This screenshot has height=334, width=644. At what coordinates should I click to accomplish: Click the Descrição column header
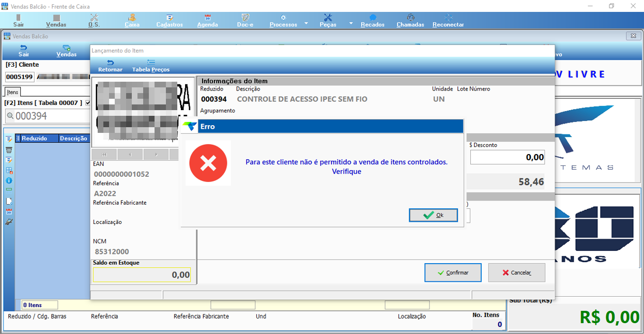tap(74, 139)
